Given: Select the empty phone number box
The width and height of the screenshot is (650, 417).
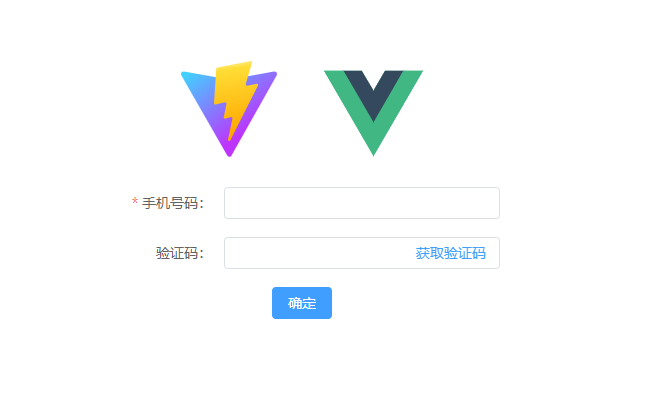Looking at the screenshot, I should point(361,203).
